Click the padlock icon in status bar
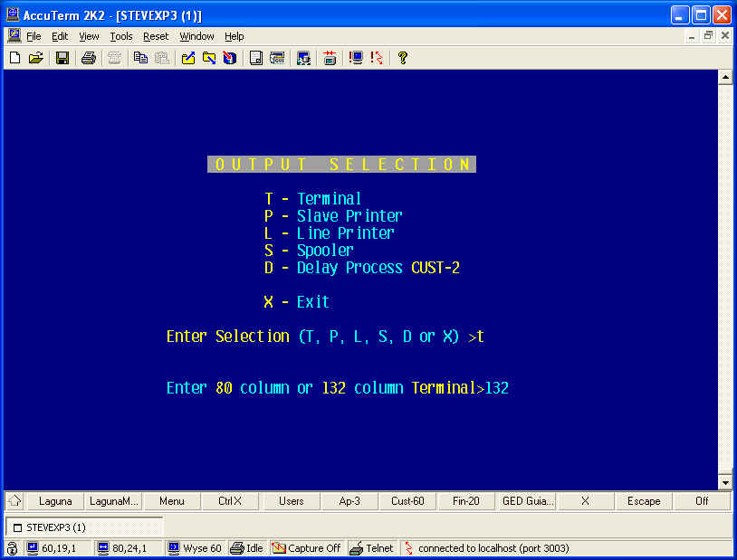The image size is (737, 560). [12, 548]
